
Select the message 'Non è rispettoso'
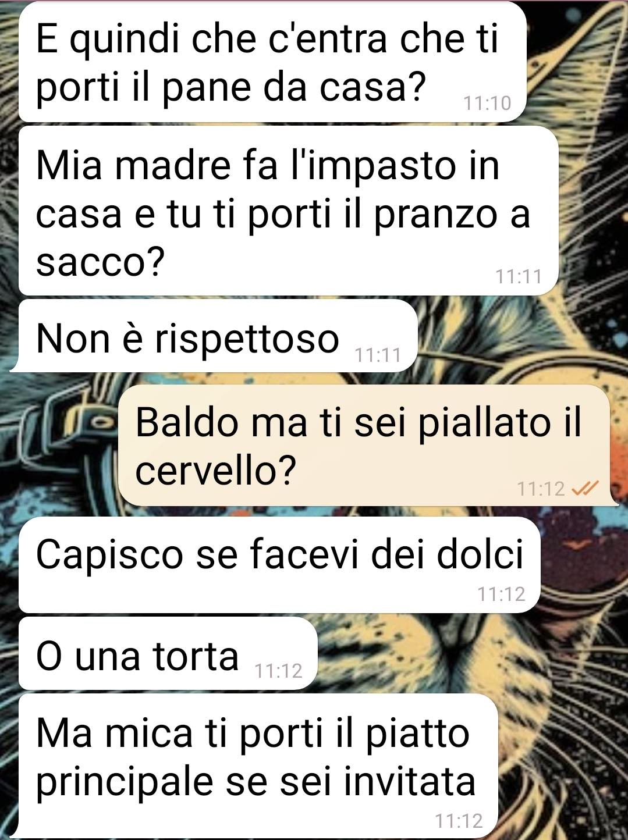pos(215,336)
